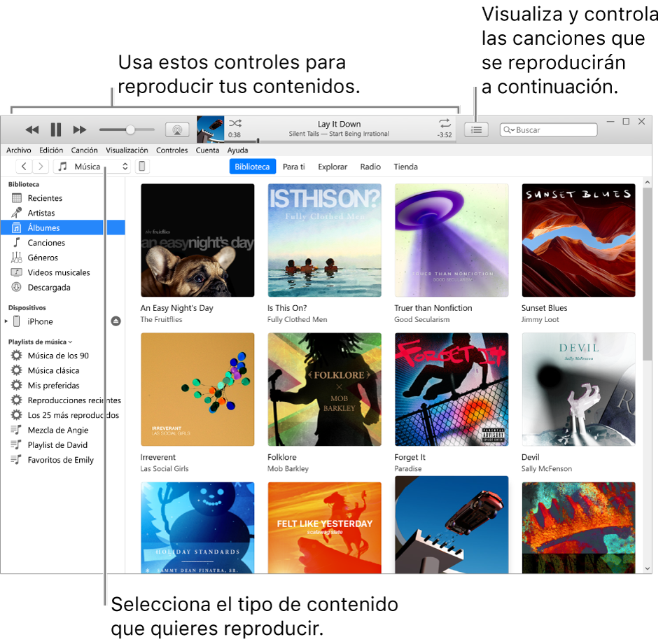Click the scrollbar down arrow
The width and height of the screenshot is (663, 644).
pos(647,568)
